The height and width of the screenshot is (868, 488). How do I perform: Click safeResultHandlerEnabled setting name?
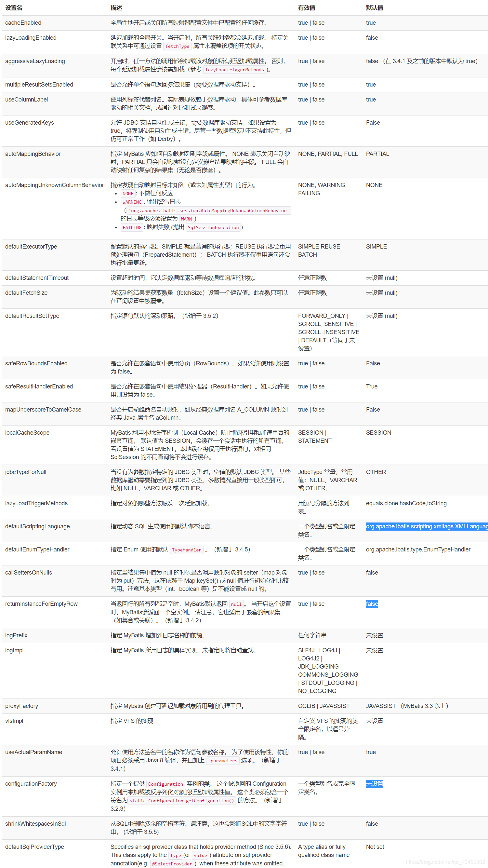click(x=39, y=387)
